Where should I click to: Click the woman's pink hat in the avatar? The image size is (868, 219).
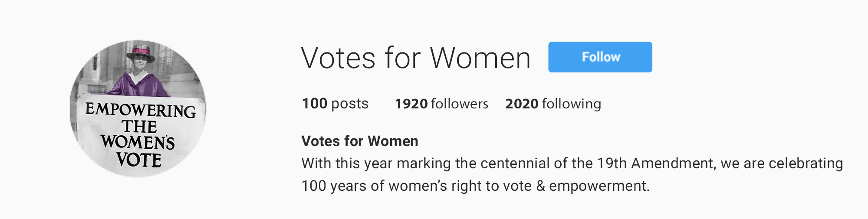141,52
